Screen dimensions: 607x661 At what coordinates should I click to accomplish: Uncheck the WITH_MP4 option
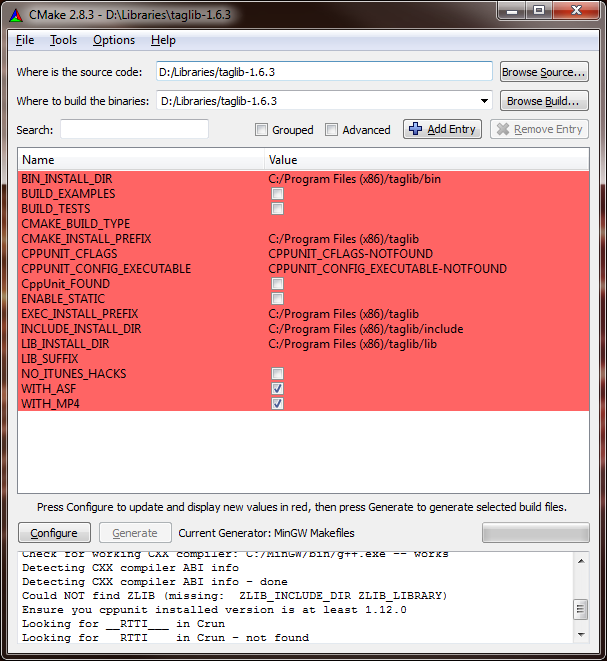point(277,403)
